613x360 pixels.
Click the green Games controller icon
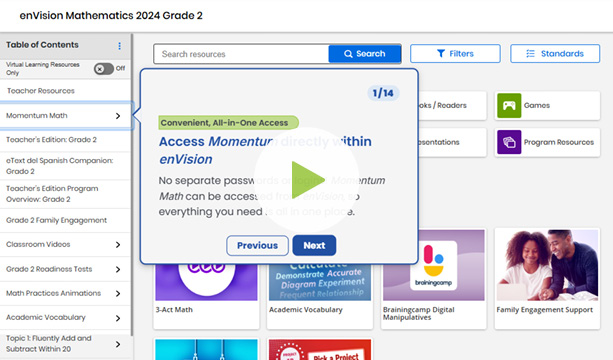pyautogui.click(x=509, y=106)
